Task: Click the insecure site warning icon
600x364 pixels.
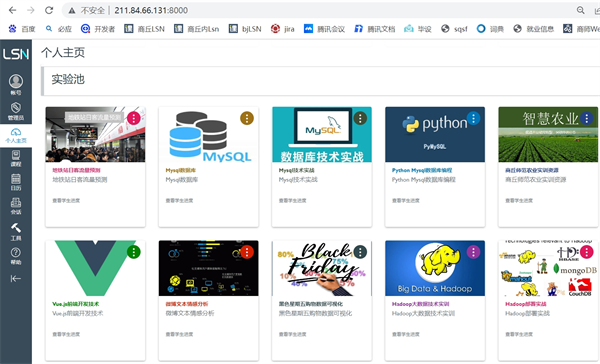Action: click(72, 11)
